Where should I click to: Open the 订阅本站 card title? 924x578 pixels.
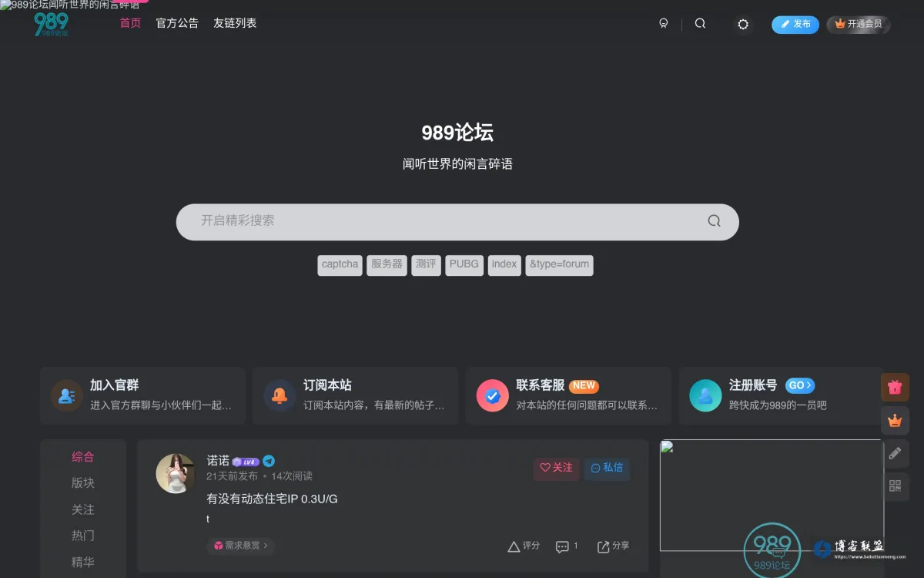[327, 385]
